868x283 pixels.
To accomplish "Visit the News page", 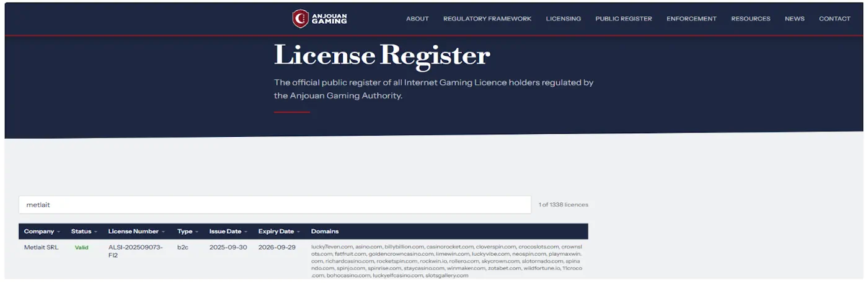I will (794, 19).
